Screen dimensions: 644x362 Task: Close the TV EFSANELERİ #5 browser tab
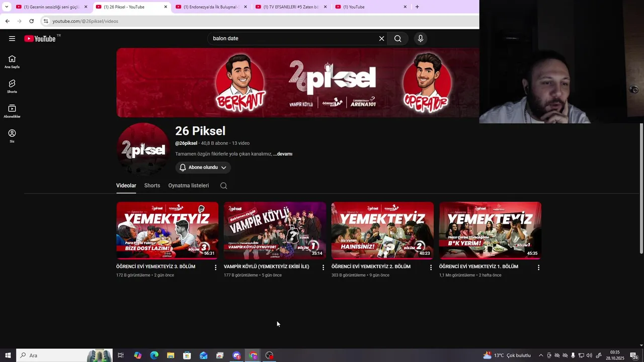tap(325, 7)
